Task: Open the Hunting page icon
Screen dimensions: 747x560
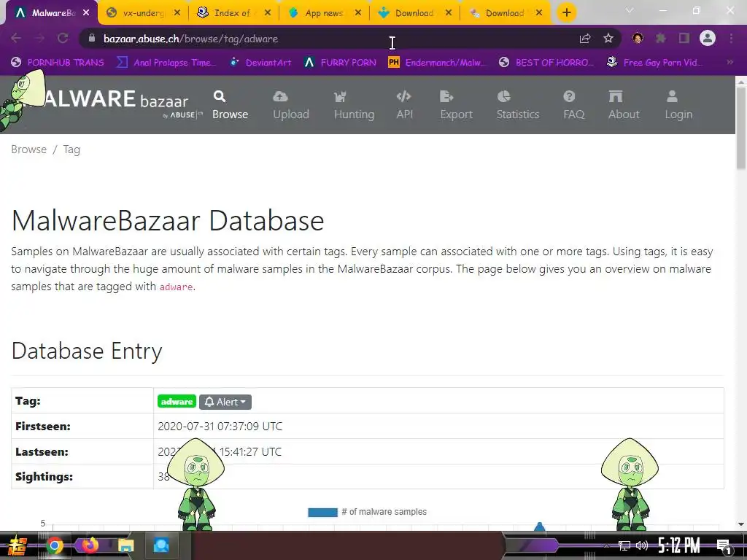Action: point(340,97)
